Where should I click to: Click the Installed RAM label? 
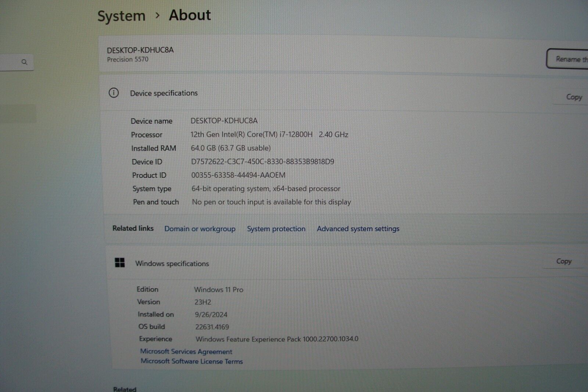coord(154,148)
